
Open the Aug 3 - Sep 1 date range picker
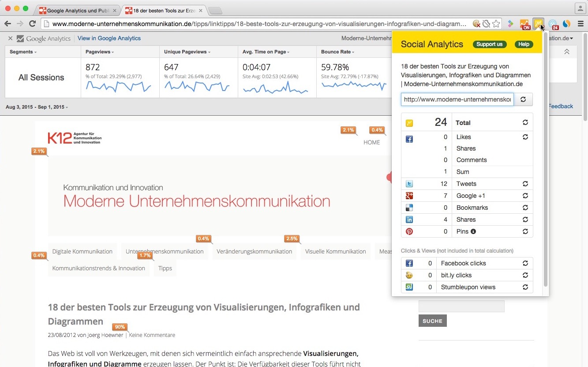point(37,107)
